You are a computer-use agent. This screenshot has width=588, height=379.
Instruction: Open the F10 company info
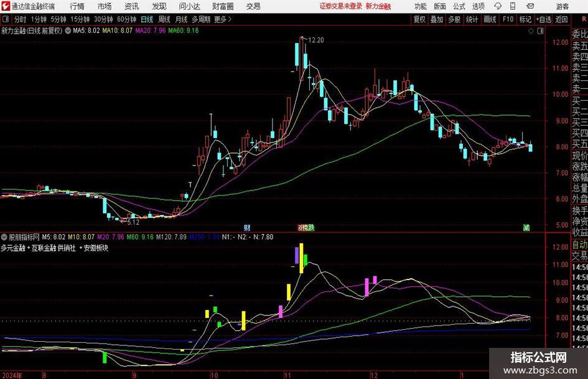click(x=508, y=19)
